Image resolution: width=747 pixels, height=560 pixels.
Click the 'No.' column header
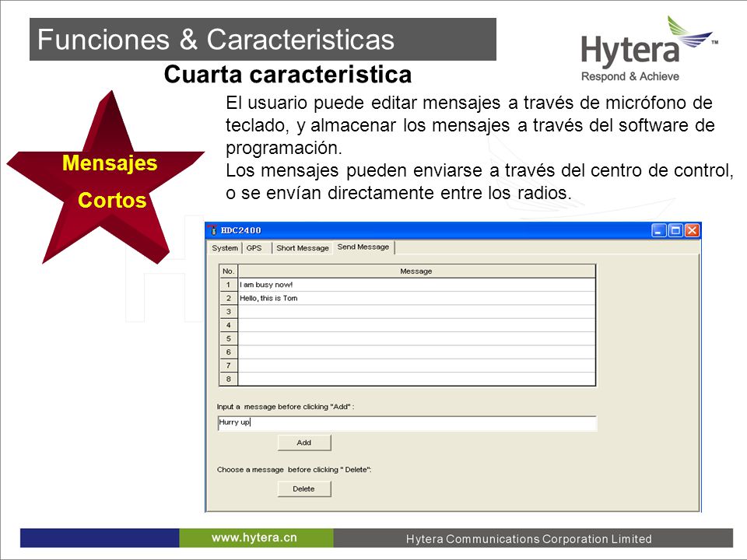[228, 271]
